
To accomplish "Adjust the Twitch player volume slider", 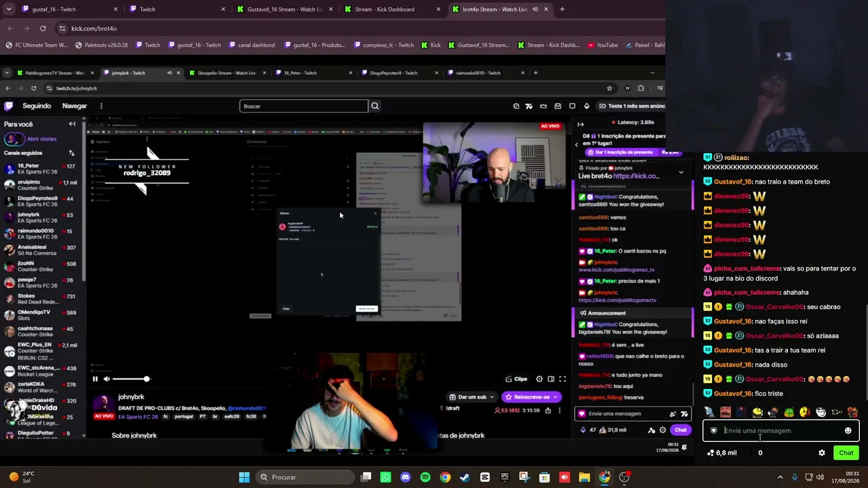I will pos(131,379).
